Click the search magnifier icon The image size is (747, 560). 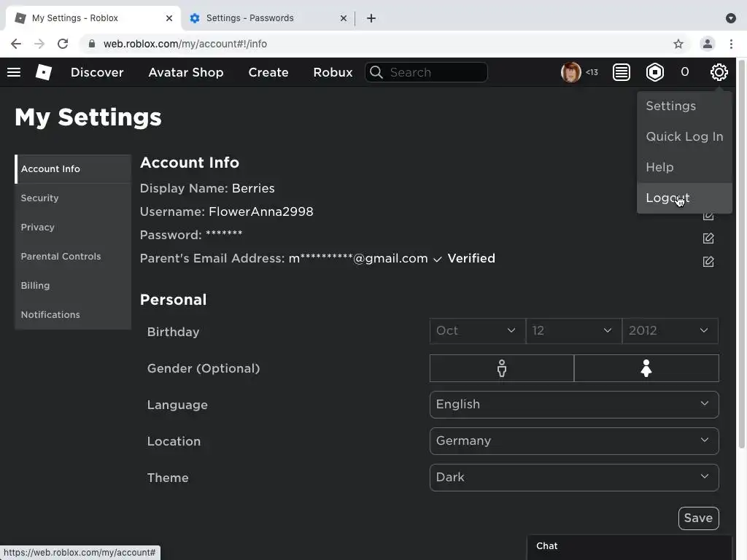click(376, 72)
